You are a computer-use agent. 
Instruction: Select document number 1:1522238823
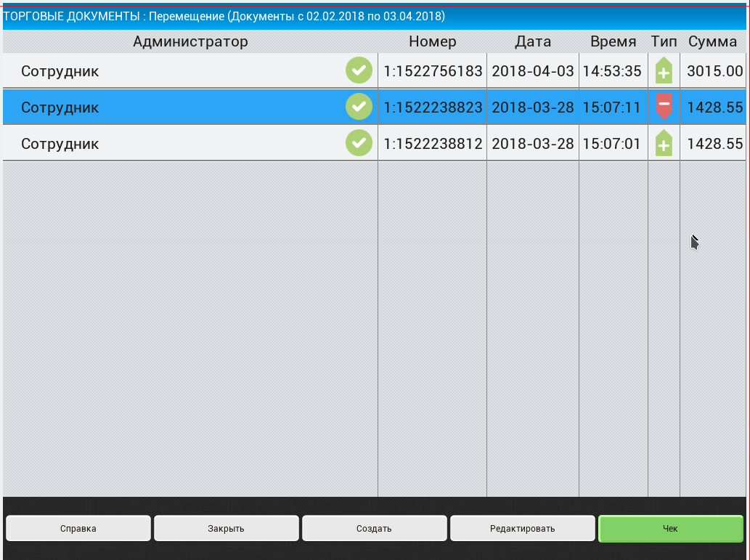433,107
